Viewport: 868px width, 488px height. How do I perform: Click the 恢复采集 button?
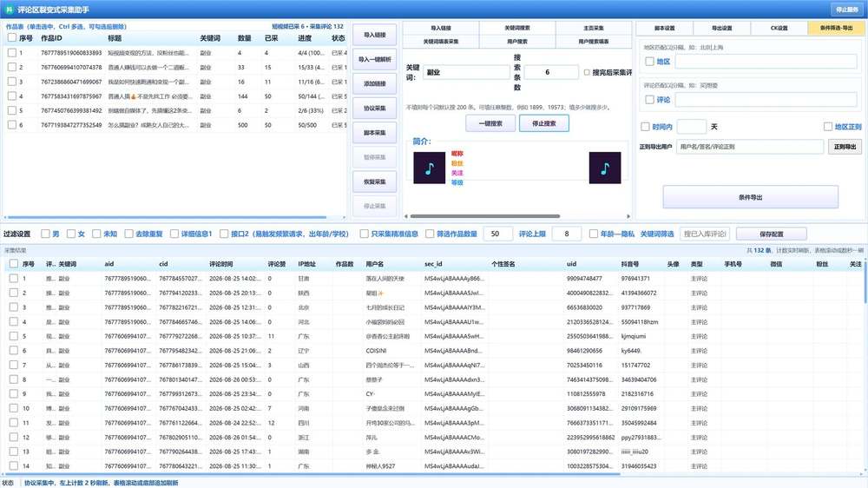[375, 181]
